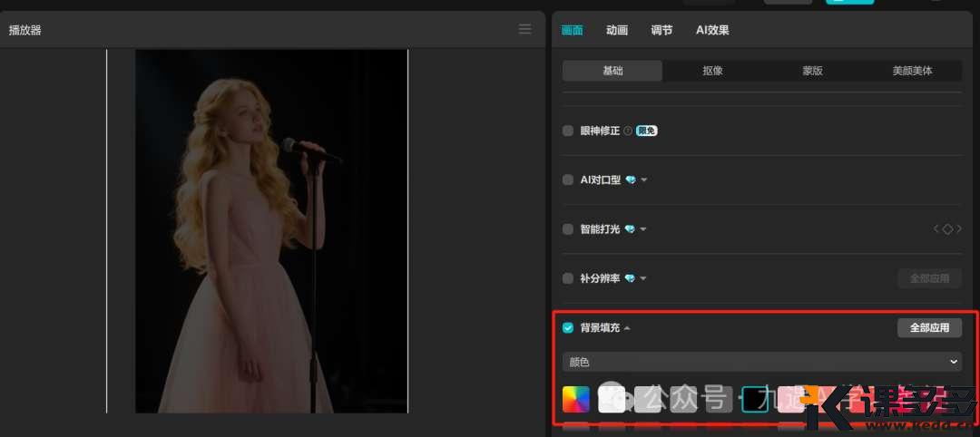
Task: Uncheck the 背景填充 checkbox
Action: (x=567, y=328)
